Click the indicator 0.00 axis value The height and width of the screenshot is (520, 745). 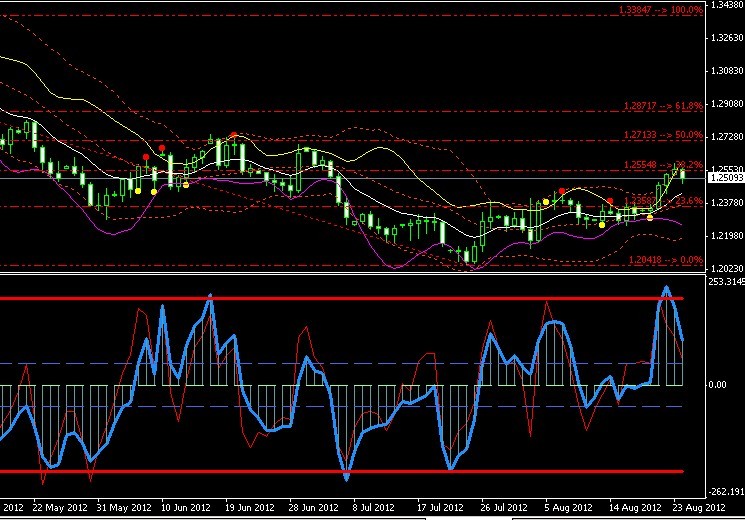click(717, 385)
